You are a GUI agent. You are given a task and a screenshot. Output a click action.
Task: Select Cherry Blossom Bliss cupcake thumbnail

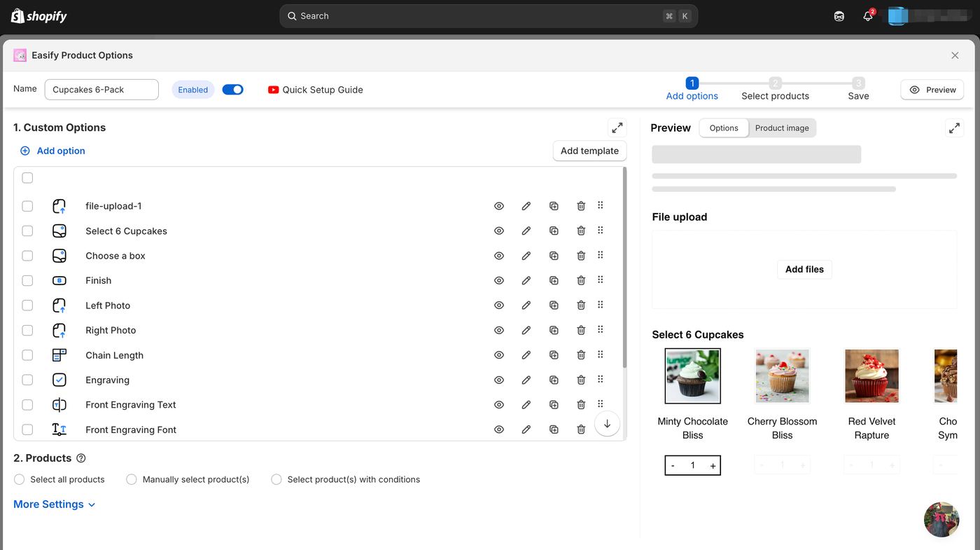click(782, 376)
